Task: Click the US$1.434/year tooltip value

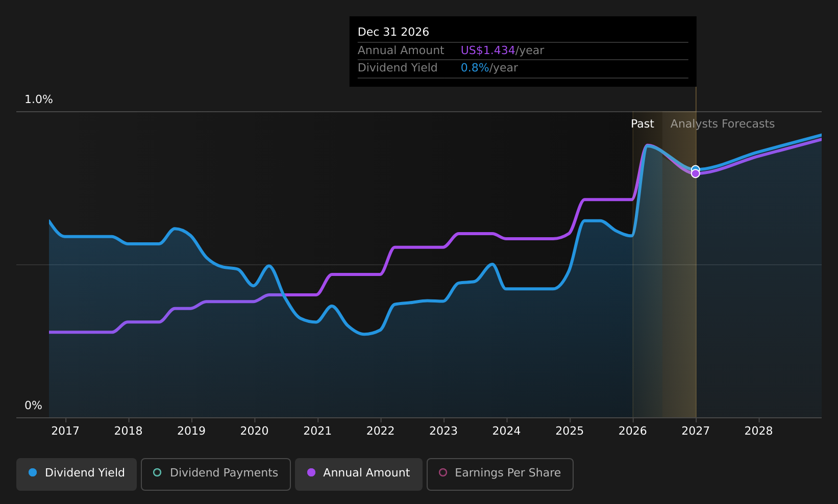Action: [x=502, y=51]
